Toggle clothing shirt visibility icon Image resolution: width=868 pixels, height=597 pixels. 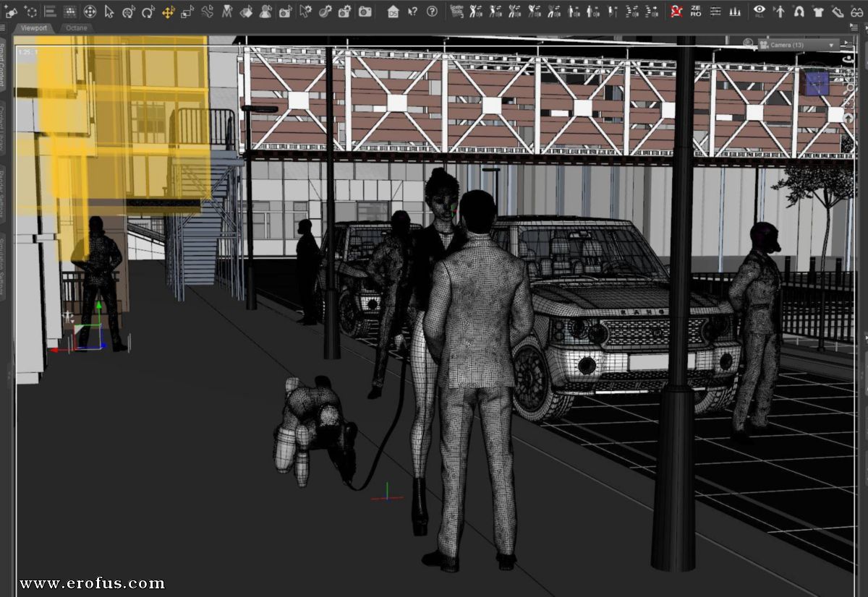point(818,11)
